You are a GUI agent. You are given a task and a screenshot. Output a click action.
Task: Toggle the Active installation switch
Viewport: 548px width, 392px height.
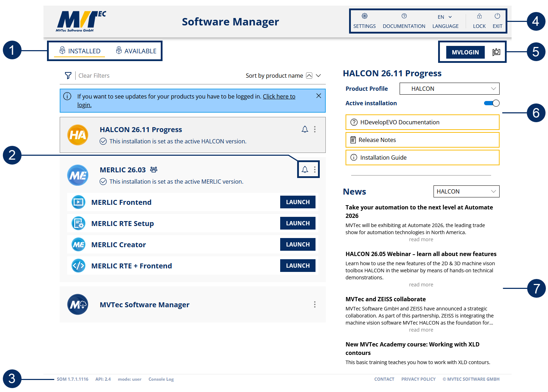491,103
